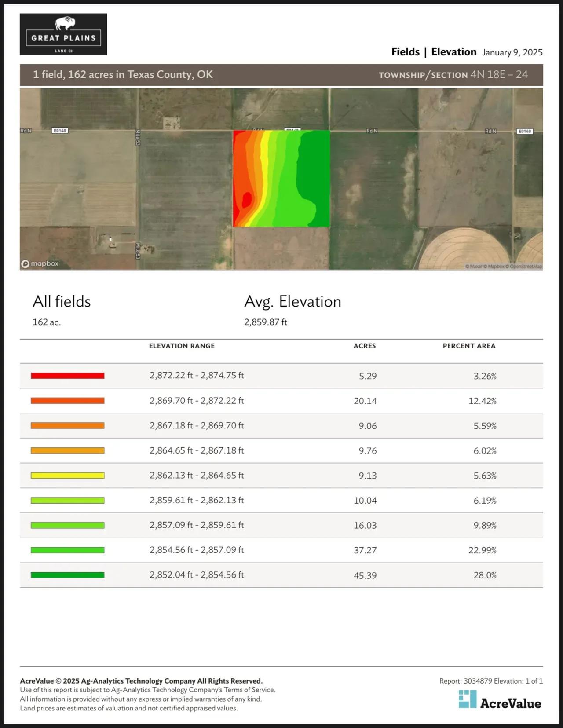Click the dark green swatch for lowest elevation
The height and width of the screenshot is (728, 563).
(68, 575)
